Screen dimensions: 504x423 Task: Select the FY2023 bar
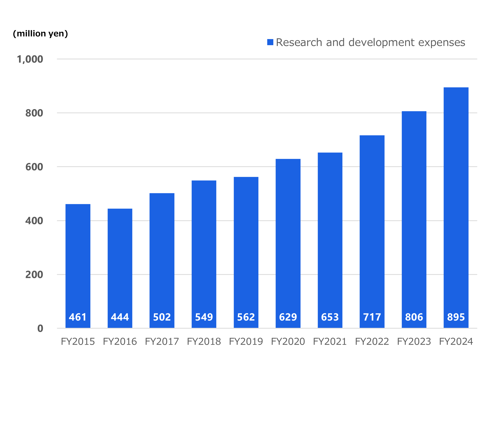(x=414, y=219)
